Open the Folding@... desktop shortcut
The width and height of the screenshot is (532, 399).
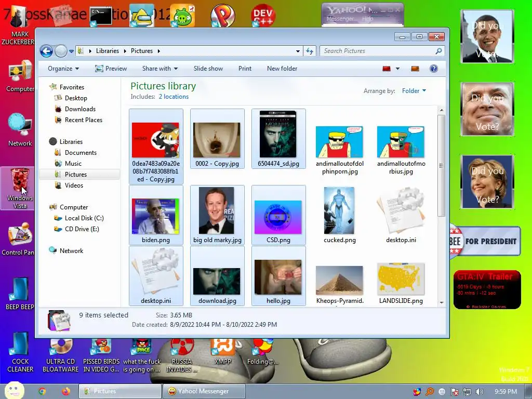[x=262, y=352]
